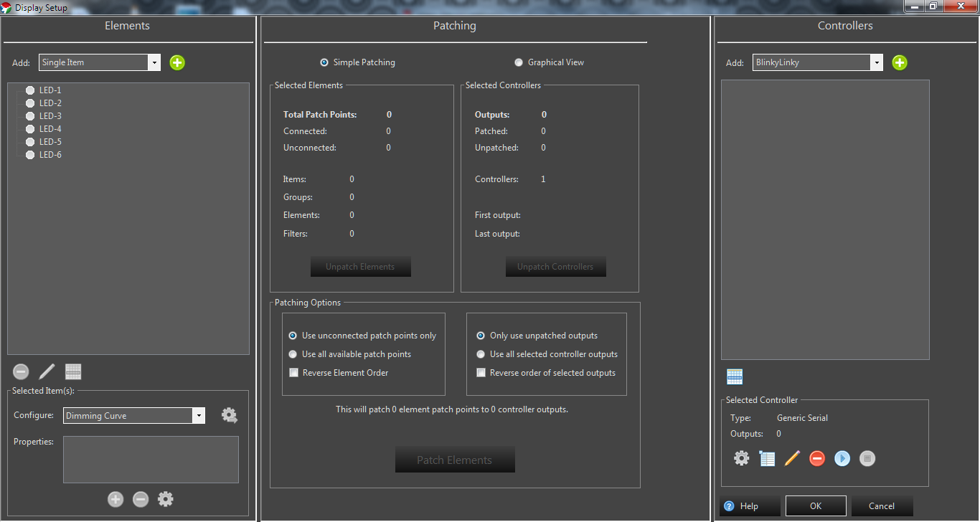Click the OK button
Image resolution: width=980 pixels, height=522 pixels.
tap(816, 506)
